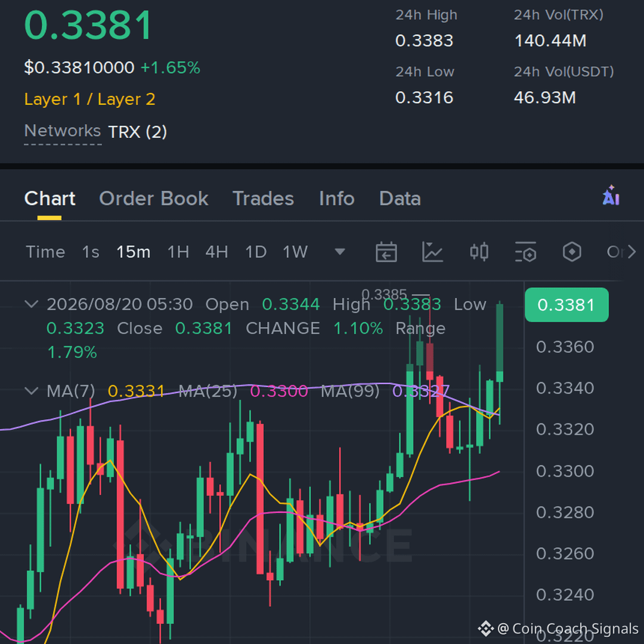Viewport: 644px width, 644px height.
Task: Select the 15m interval
Action: [x=134, y=252]
